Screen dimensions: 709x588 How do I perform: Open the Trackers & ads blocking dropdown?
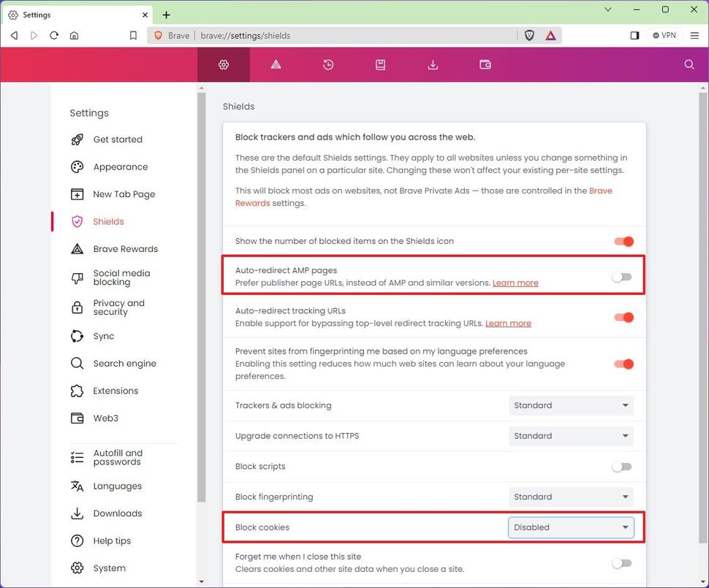point(571,405)
